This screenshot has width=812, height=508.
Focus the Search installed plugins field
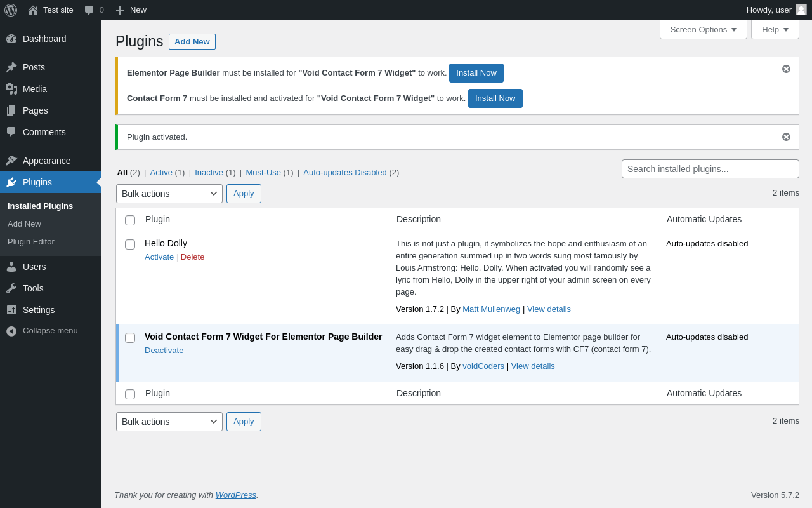[710, 169]
